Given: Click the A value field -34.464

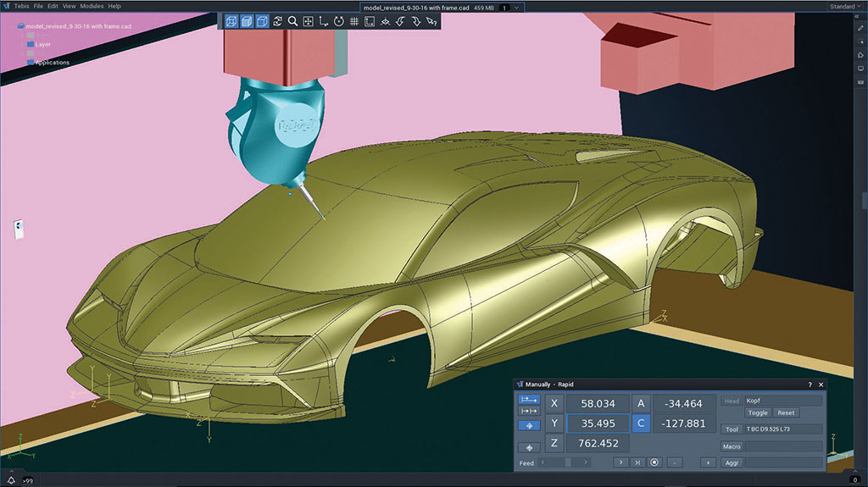Looking at the screenshot, I should pos(684,403).
